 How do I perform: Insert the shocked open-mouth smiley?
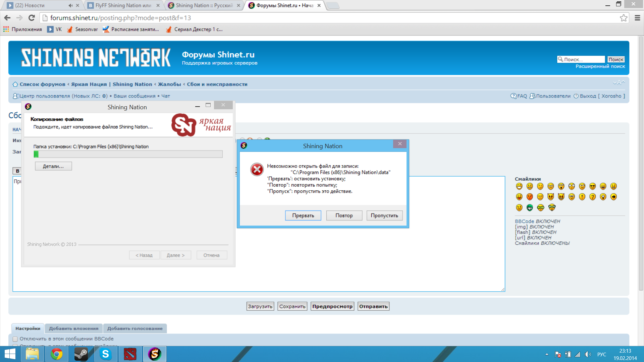click(x=561, y=186)
